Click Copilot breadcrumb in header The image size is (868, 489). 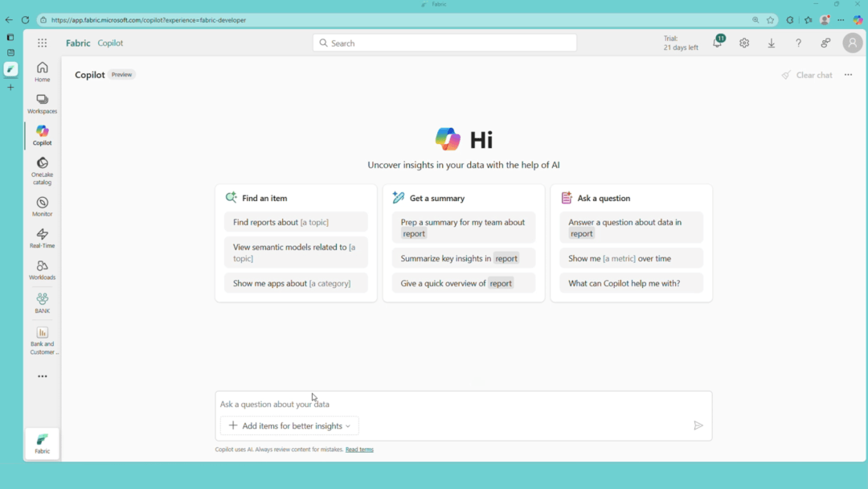click(x=110, y=43)
